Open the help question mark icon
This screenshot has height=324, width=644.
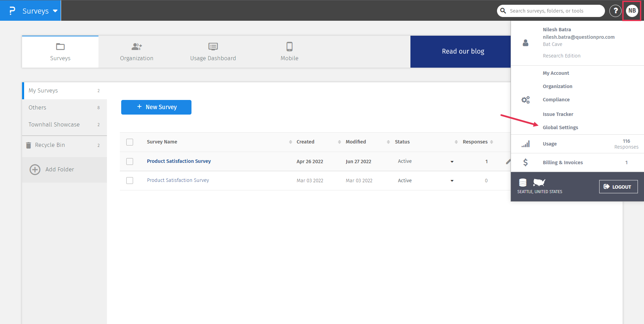tap(615, 11)
